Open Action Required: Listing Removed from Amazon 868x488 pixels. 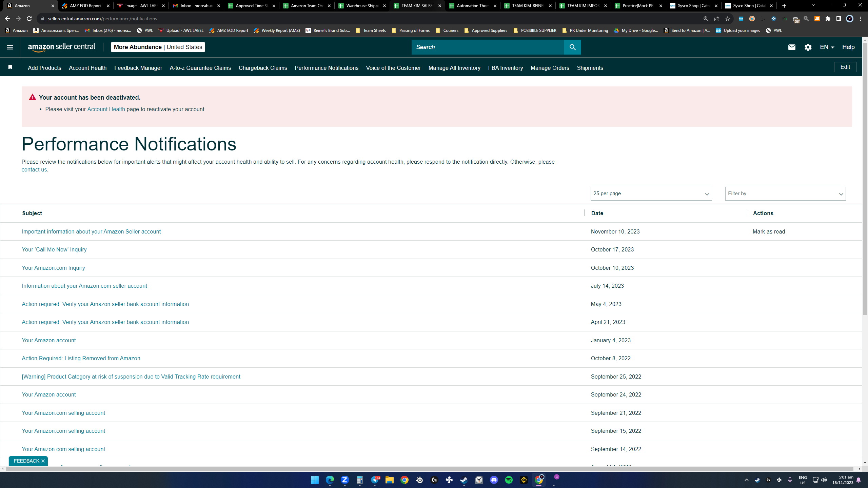pos(81,358)
